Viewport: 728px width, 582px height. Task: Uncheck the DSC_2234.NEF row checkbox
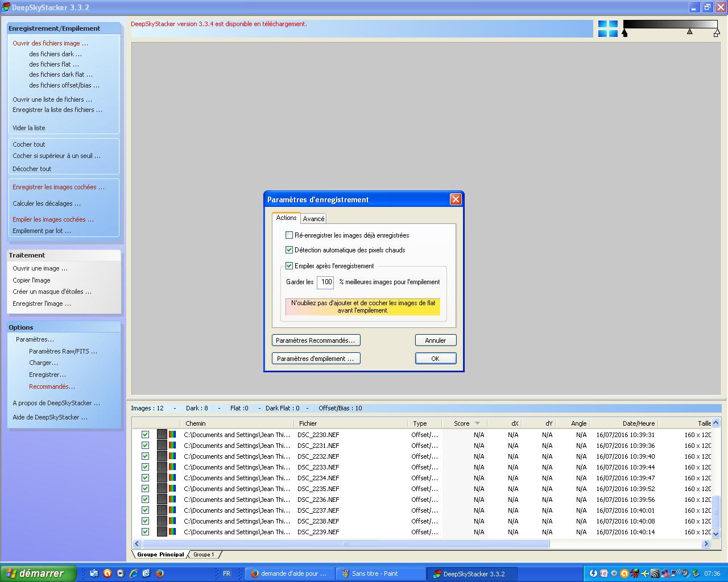(x=145, y=477)
